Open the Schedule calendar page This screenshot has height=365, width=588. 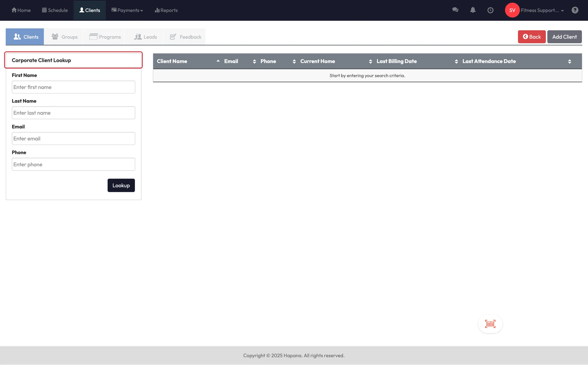(x=55, y=10)
